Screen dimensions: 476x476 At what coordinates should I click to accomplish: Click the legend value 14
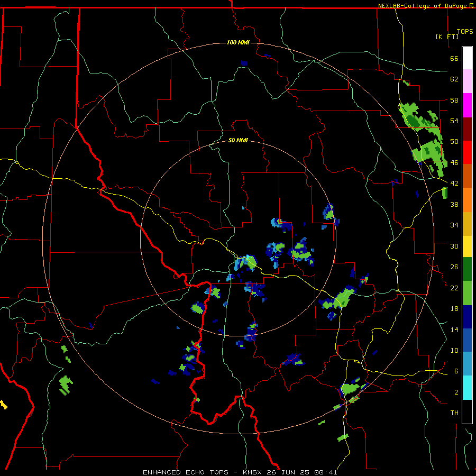(454, 329)
